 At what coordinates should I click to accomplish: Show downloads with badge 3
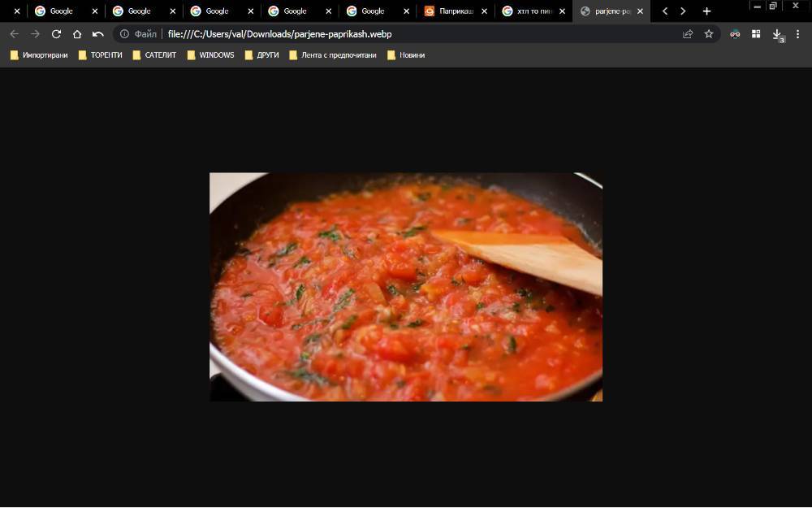tap(777, 35)
